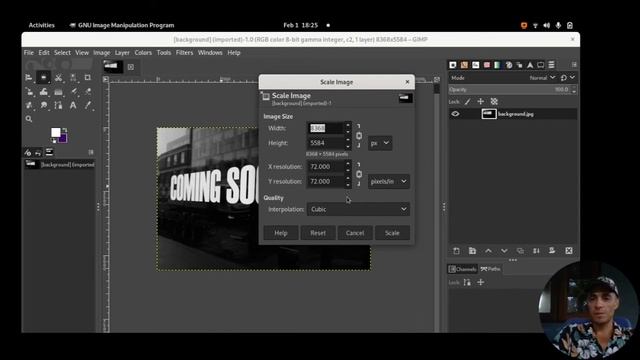Click the Width spinner arrows
This screenshot has height=360, width=640.
click(348, 128)
